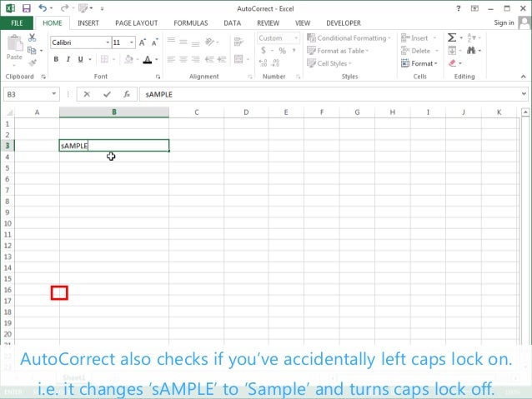The height and width of the screenshot is (399, 532).
Task: Increase font size with larger A icon
Action: 142,42
